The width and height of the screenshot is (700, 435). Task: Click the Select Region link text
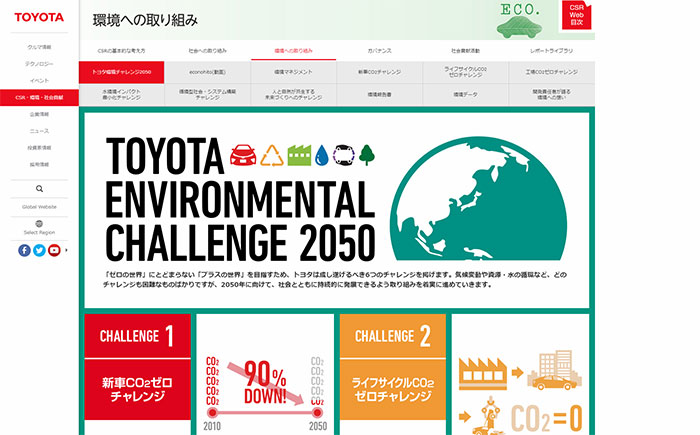tap(39, 232)
